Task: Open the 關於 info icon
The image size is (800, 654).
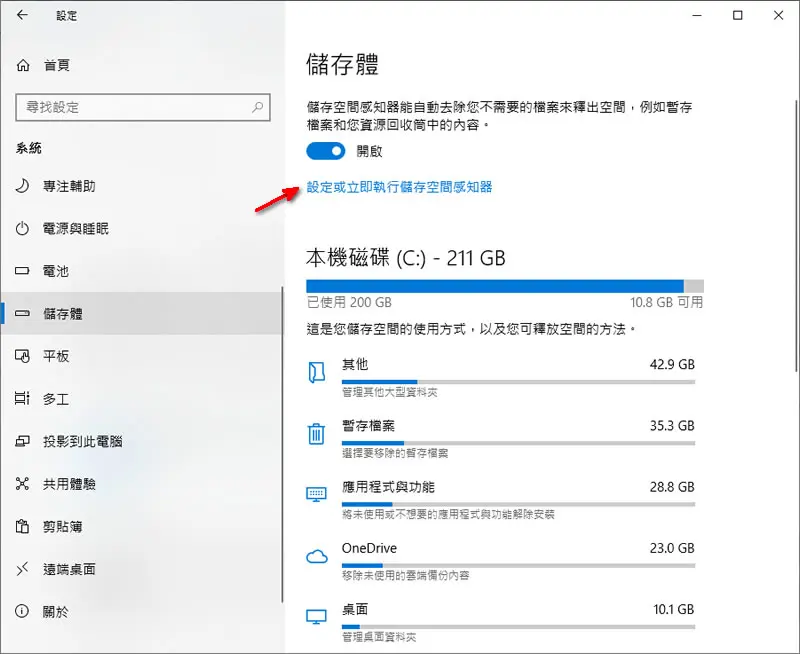Action: 22,611
